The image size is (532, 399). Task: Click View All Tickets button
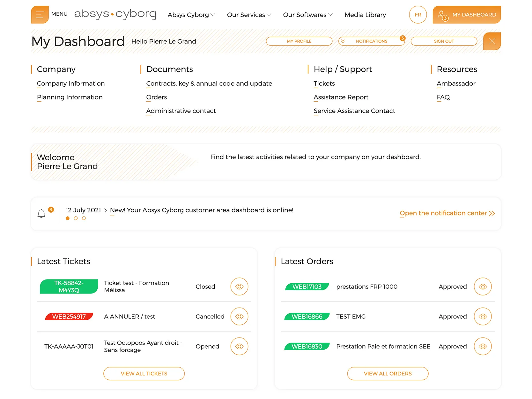pyautogui.click(x=144, y=374)
